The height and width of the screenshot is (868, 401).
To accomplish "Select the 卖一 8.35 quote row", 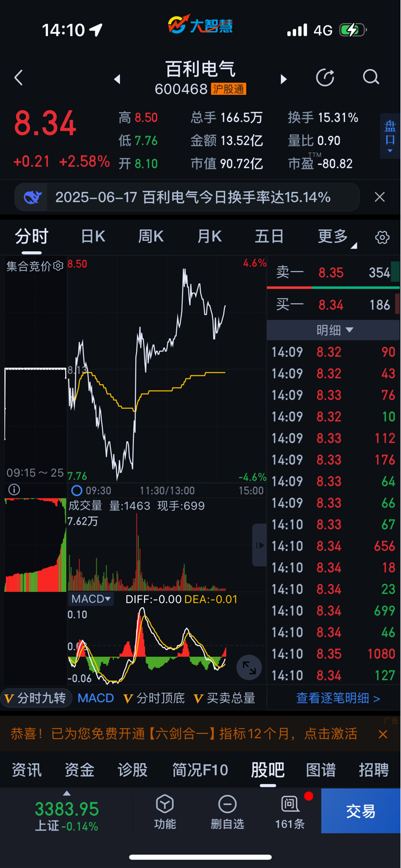I will (333, 273).
